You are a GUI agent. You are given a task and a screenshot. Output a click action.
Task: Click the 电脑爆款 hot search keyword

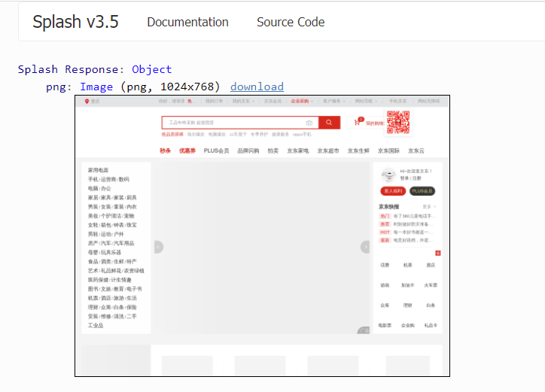[217, 134]
